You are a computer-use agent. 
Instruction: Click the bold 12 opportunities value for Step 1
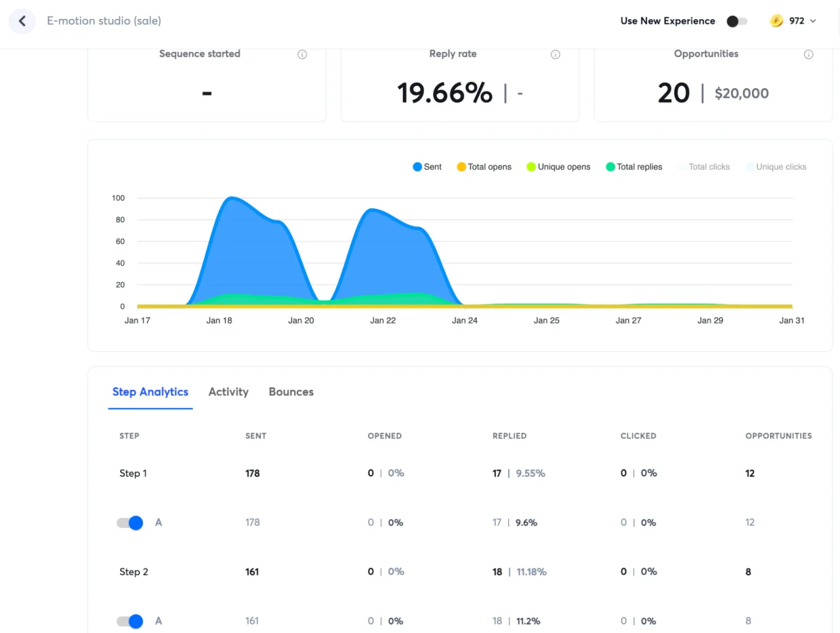tap(750, 473)
